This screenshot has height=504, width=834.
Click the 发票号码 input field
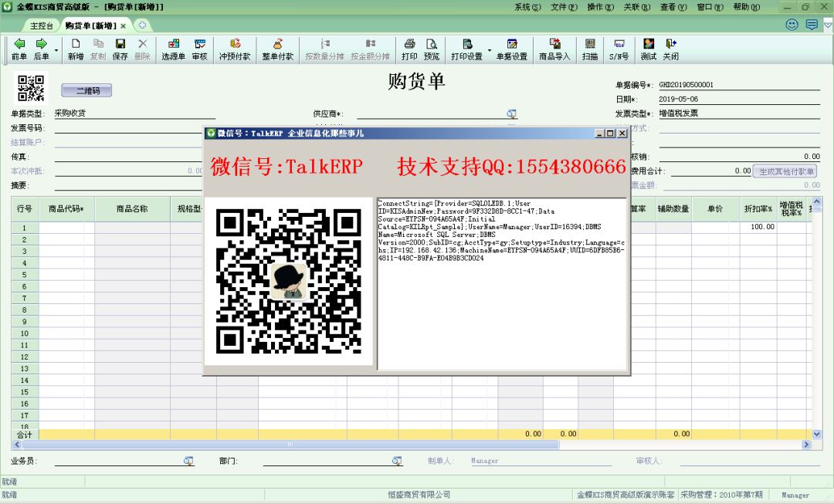click(128, 128)
